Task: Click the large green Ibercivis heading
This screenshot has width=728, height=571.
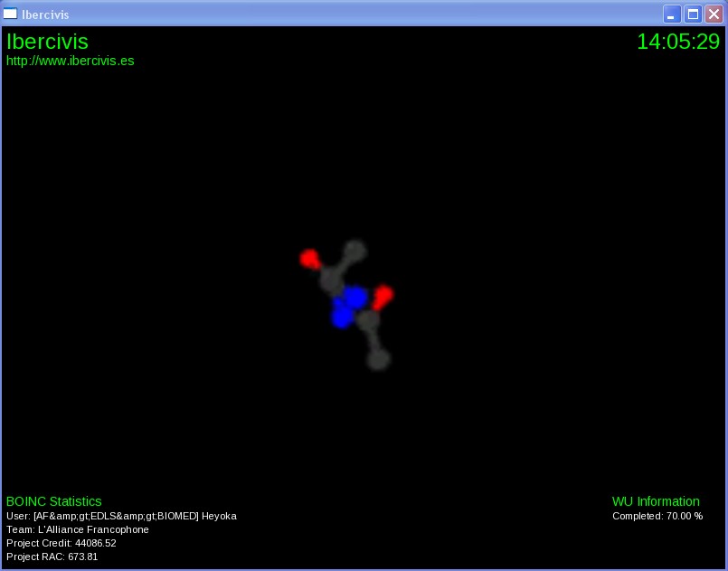Action: pyautogui.click(x=47, y=42)
